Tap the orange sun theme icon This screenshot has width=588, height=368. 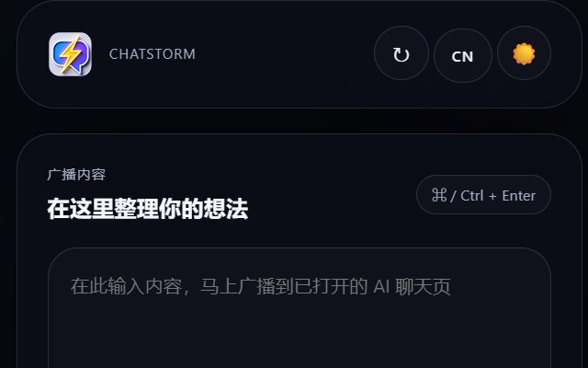tap(524, 53)
